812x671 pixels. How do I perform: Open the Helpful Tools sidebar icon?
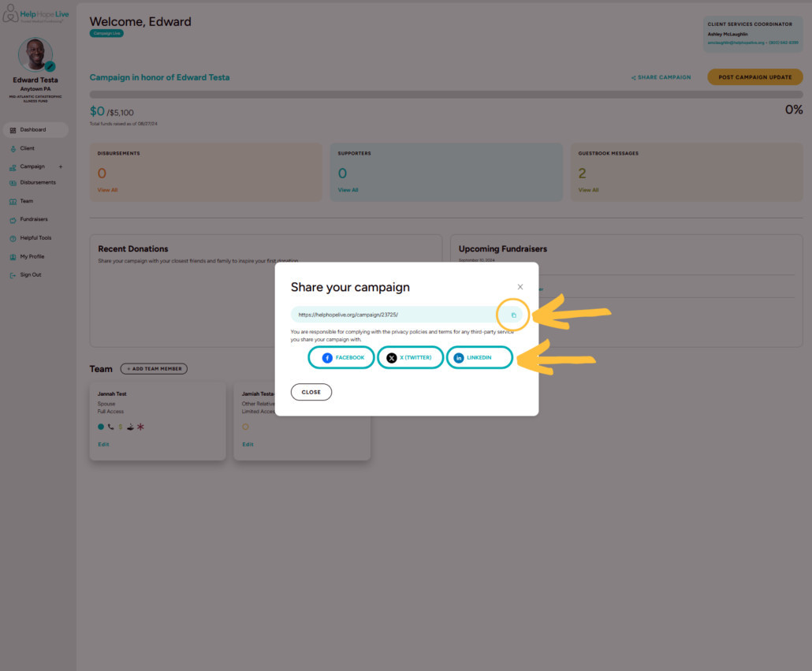13,238
